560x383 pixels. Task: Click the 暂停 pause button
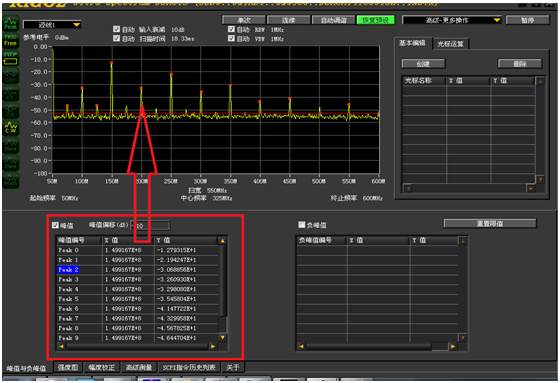528,20
